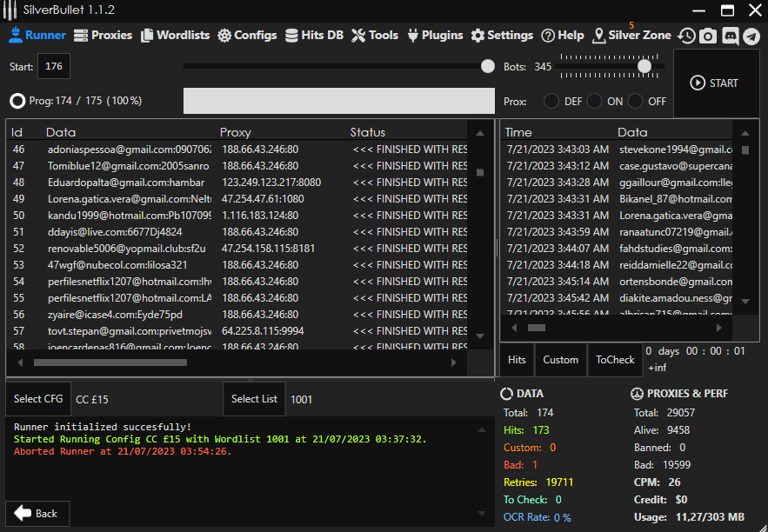
Task: Open the Telegram paper-plane icon
Action: [751, 37]
